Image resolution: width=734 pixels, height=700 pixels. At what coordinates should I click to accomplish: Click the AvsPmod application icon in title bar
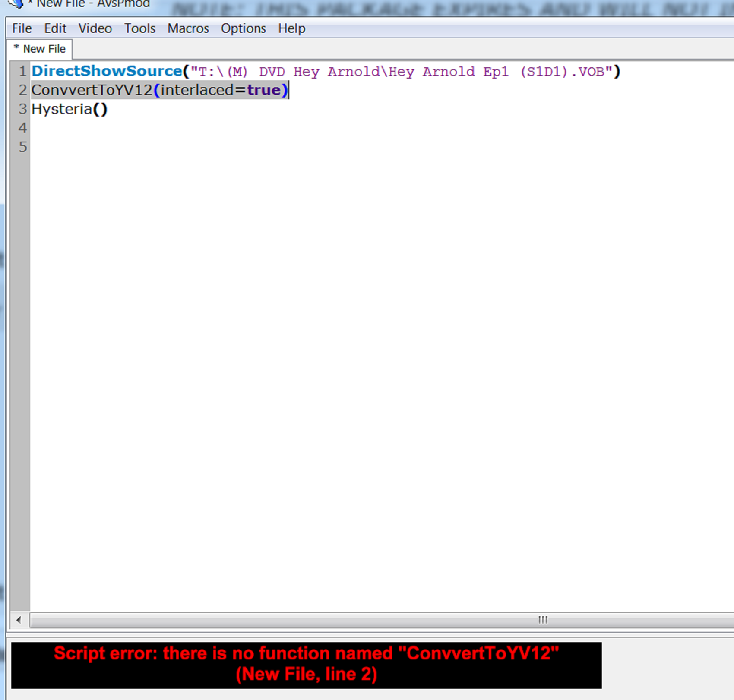point(16,4)
